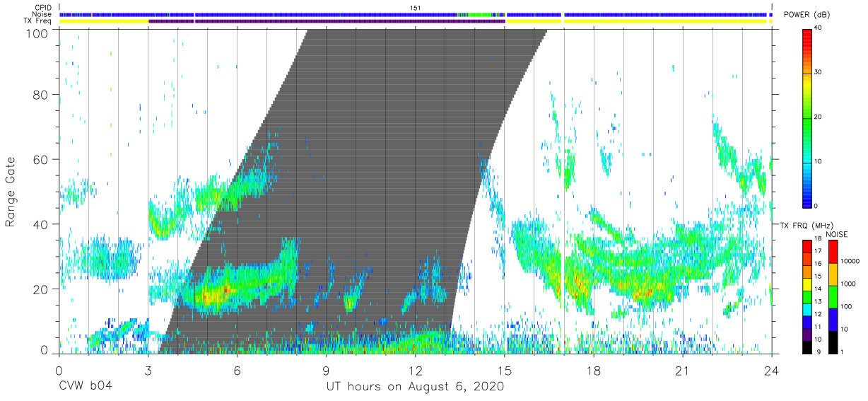868x401 pixels.
Task: Click the red swatch in the NOISE legend
Action: click(833, 252)
